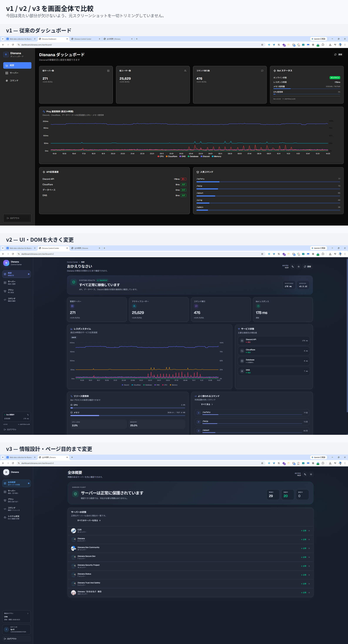Bookmark page with star in v1 browser
348x644 pixels.
click(262, 45)
